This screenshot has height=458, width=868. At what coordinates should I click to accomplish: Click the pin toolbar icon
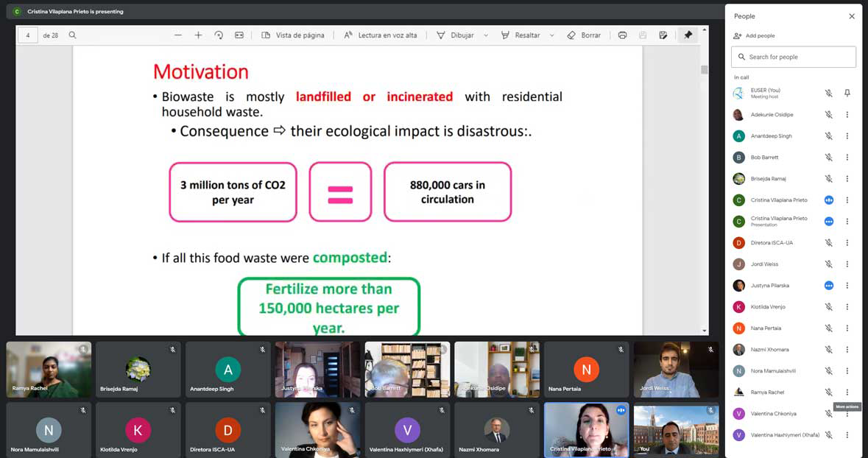[x=688, y=35]
